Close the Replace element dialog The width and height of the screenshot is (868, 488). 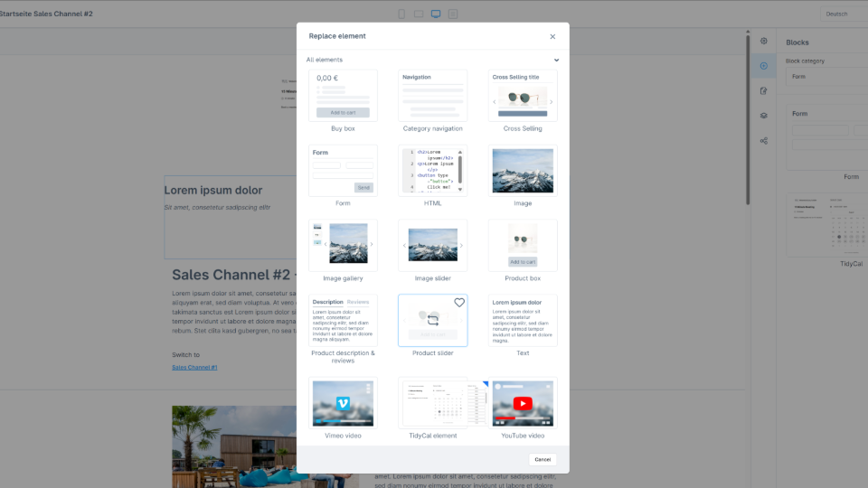(x=552, y=36)
